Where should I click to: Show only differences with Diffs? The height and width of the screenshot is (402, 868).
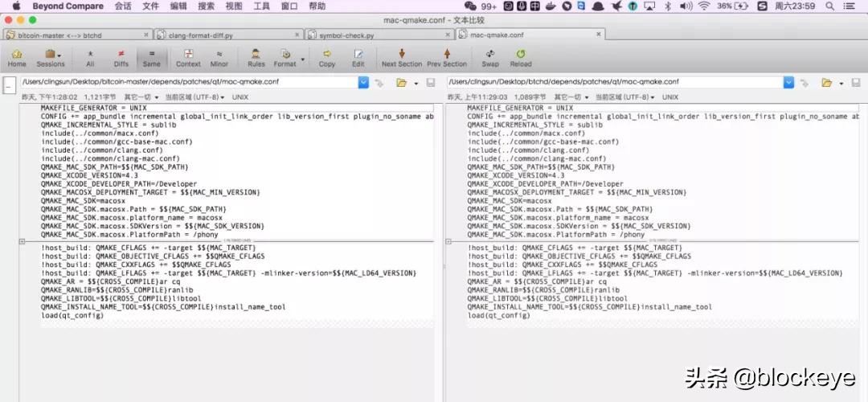121,58
